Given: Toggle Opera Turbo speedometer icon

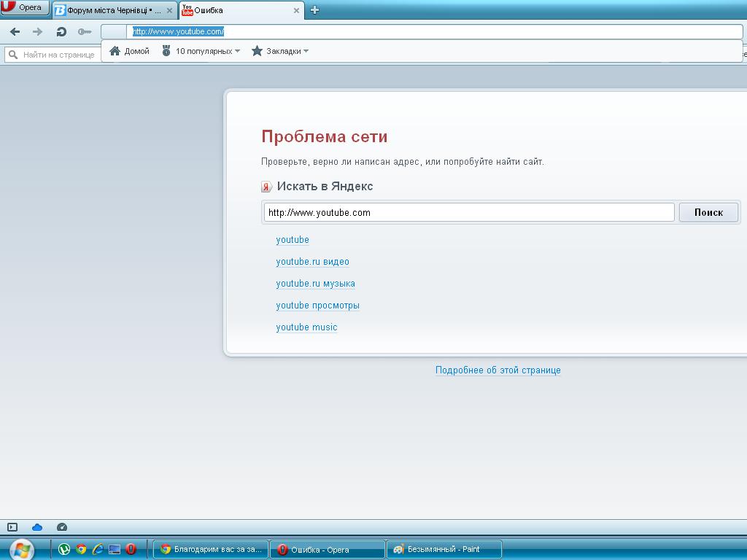Looking at the screenshot, I should 61,527.
